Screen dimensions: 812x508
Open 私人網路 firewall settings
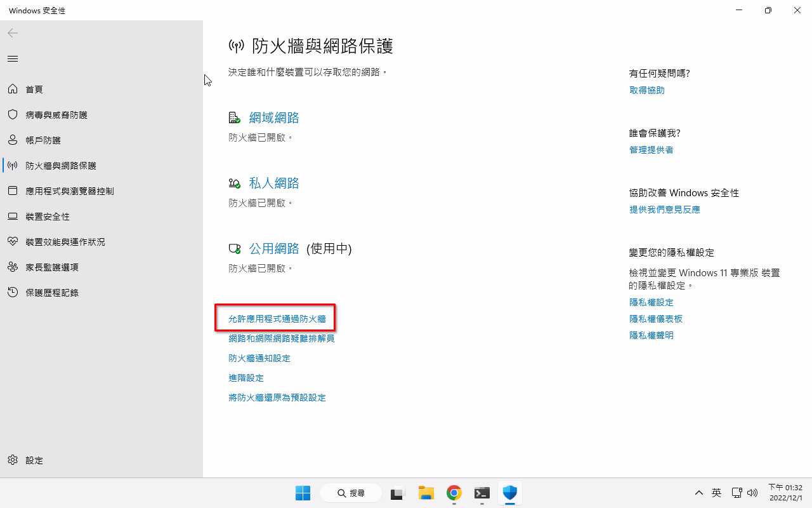pyautogui.click(x=273, y=184)
